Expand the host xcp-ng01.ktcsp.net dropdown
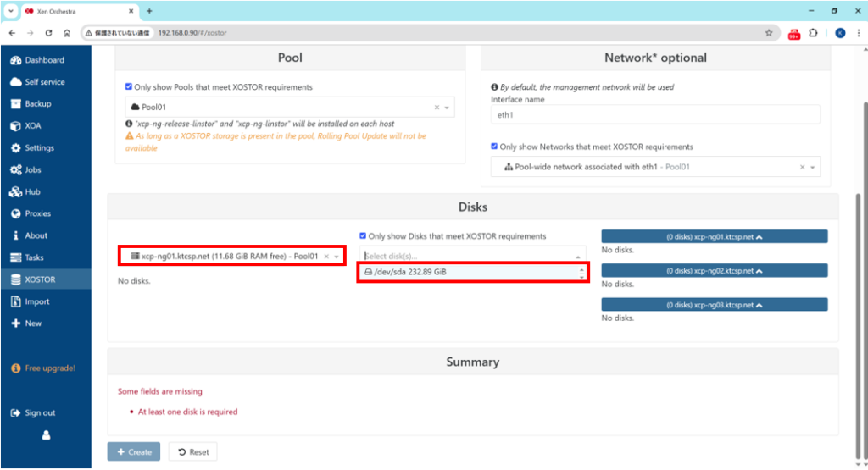This screenshot has height=470, width=868. pyautogui.click(x=337, y=256)
